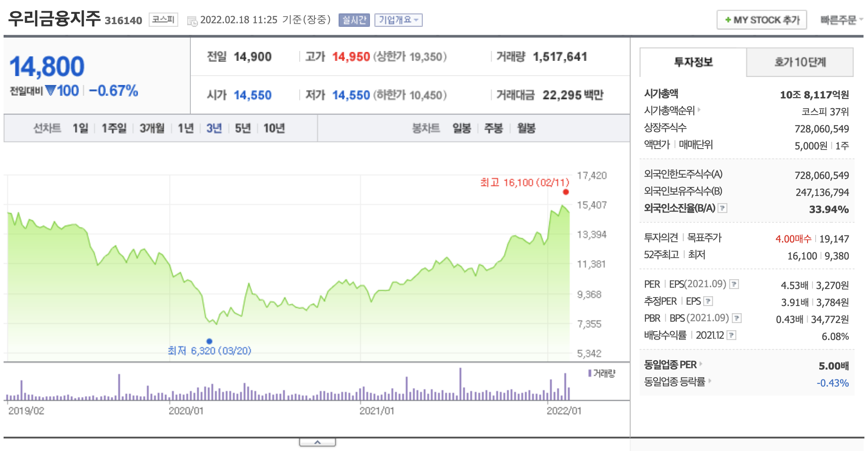Switch to the 투자정보 tab
The height and width of the screenshot is (451, 868).
click(693, 62)
